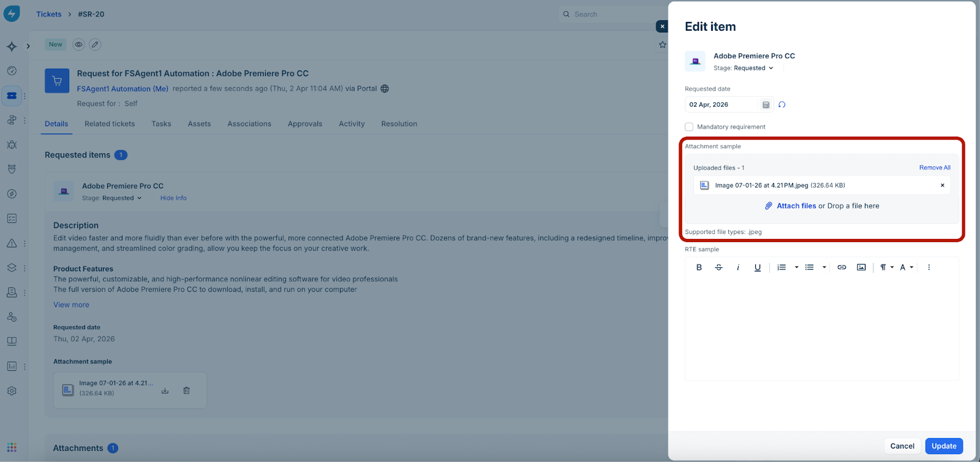Switch to the Details tab
The image size is (980, 462).
pyautogui.click(x=56, y=124)
